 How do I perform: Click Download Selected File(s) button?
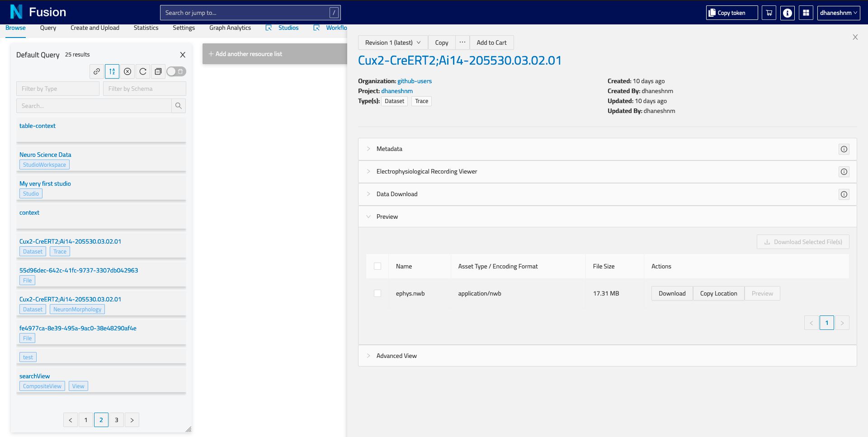(x=803, y=242)
